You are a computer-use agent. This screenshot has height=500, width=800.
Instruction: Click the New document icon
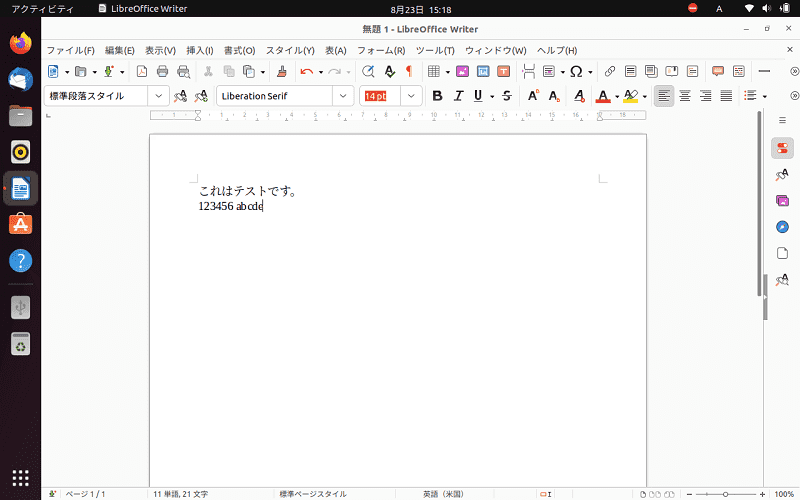coord(53,71)
